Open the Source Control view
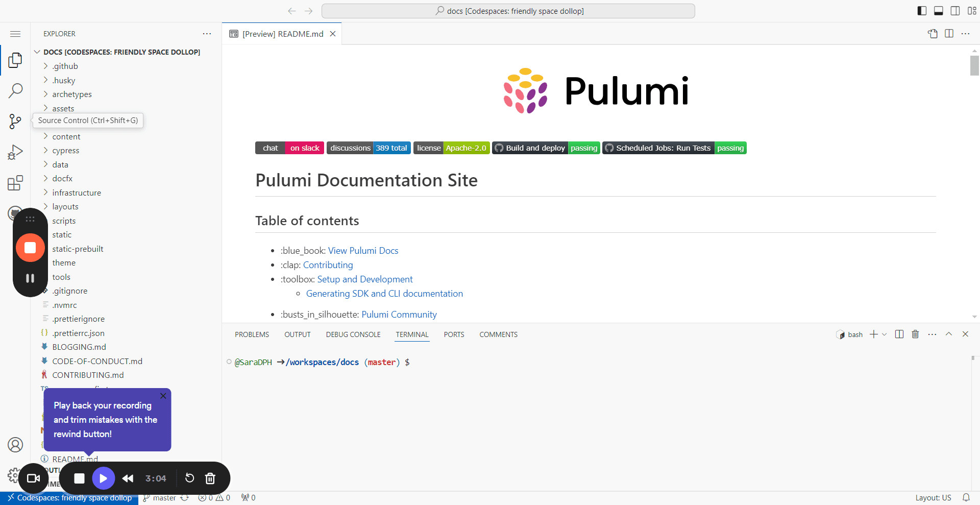 (x=15, y=122)
